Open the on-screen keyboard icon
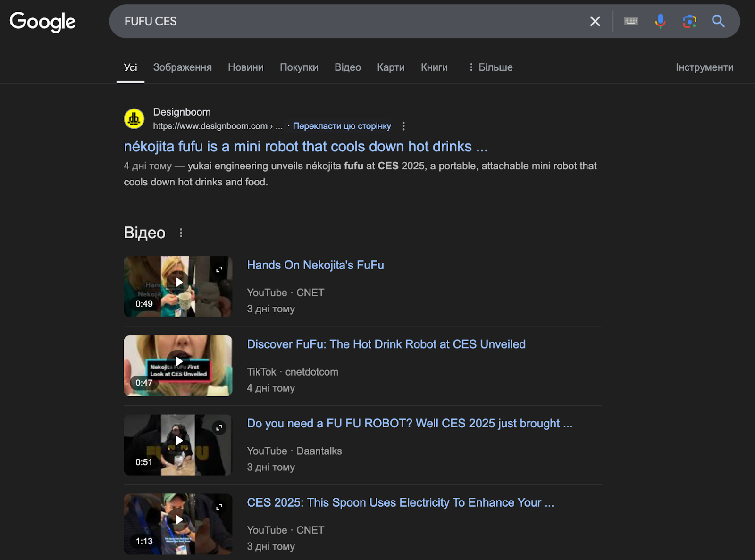The height and width of the screenshot is (560, 755). (631, 21)
